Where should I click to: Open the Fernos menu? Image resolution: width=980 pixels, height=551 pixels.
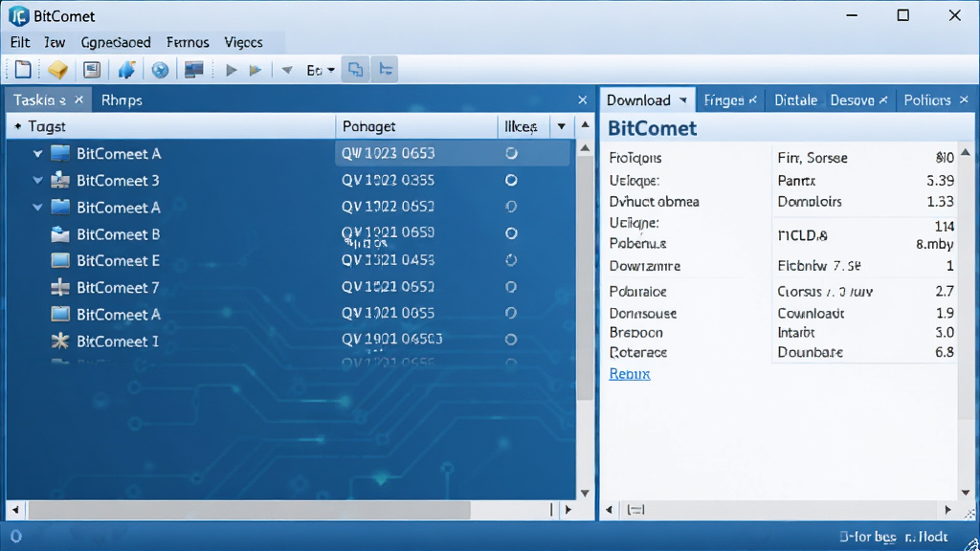pos(188,42)
